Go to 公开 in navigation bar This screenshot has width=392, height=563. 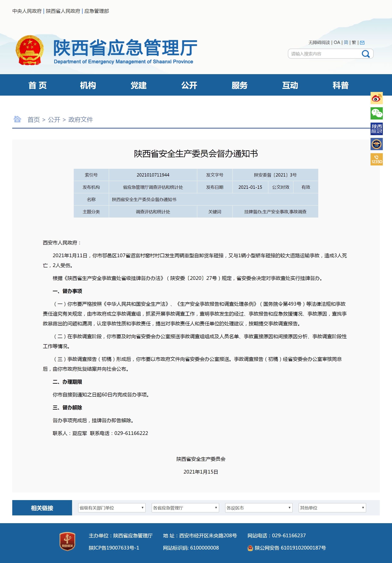click(x=189, y=85)
